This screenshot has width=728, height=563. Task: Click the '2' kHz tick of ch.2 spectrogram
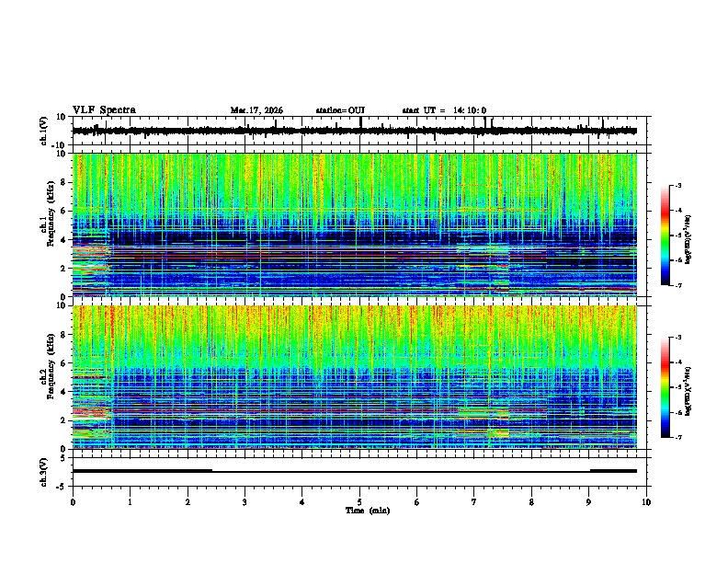(x=63, y=420)
